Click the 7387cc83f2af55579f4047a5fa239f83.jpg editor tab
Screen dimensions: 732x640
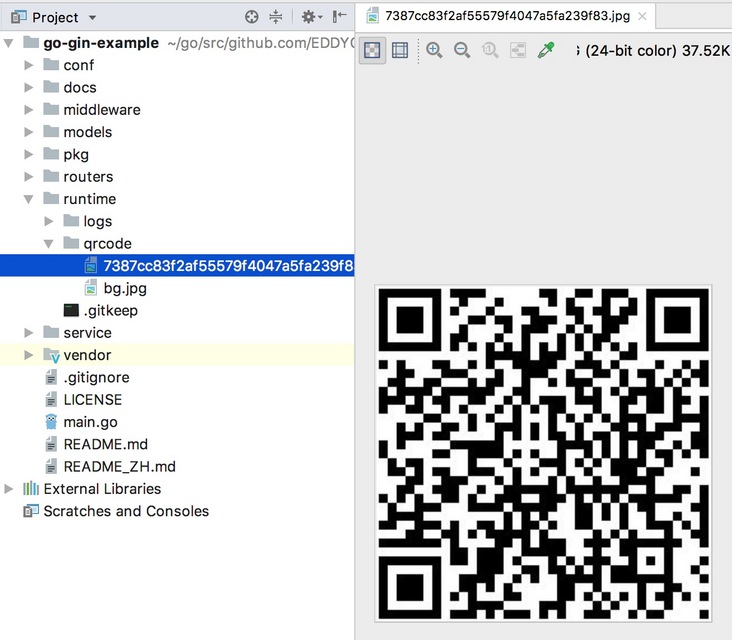point(507,16)
